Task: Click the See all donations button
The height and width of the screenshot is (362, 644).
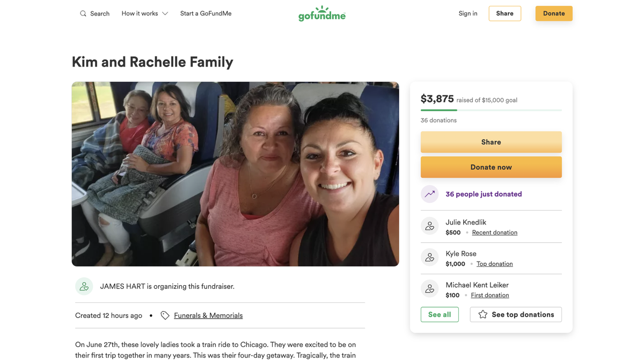Action: pyautogui.click(x=440, y=314)
